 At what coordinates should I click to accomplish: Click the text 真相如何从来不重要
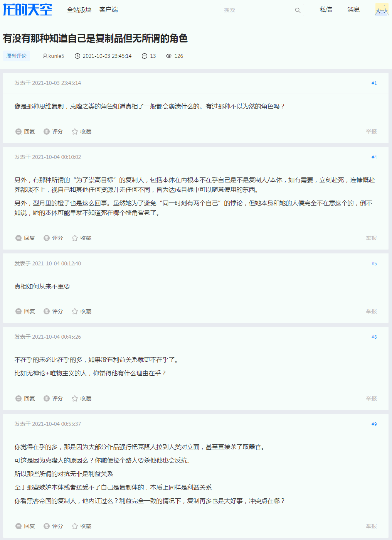[42, 287]
